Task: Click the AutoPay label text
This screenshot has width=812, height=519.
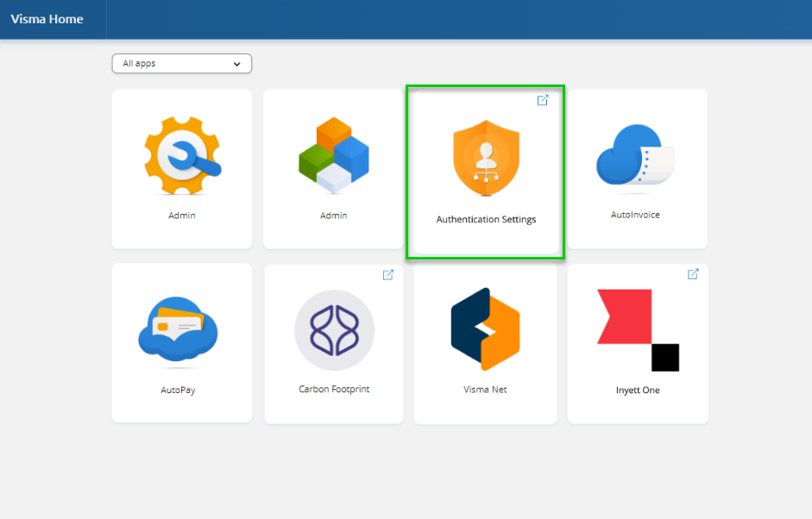Action: point(178,391)
